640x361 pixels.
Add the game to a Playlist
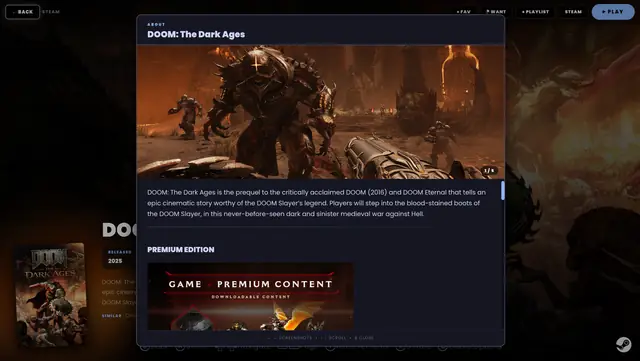(536, 12)
